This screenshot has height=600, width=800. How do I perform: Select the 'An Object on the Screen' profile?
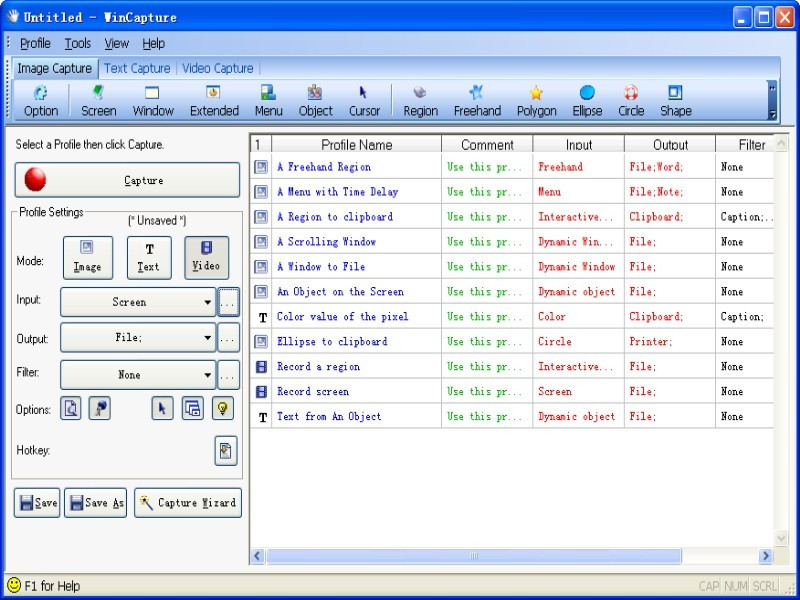pos(512,292)
